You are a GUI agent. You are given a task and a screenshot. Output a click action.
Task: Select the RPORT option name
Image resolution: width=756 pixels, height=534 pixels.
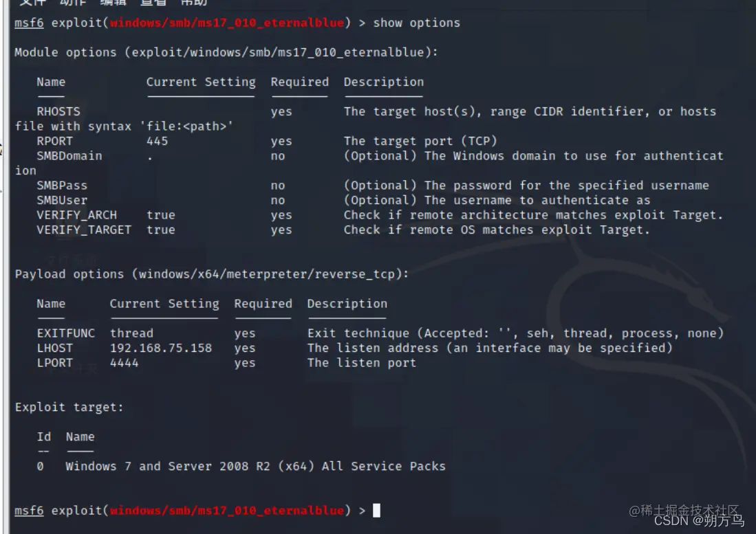click(55, 141)
